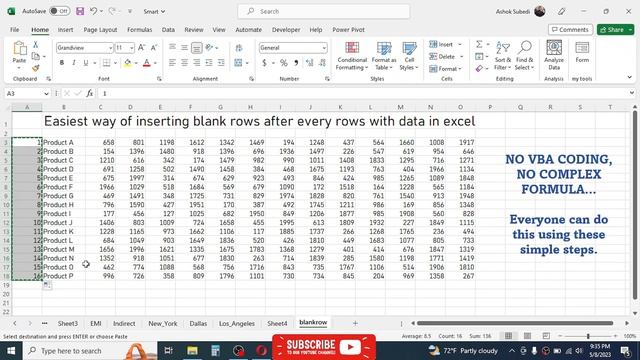The width and height of the screenshot is (640, 360).
Task: Open Find & Select menu
Action: pyautogui.click(x=524, y=56)
